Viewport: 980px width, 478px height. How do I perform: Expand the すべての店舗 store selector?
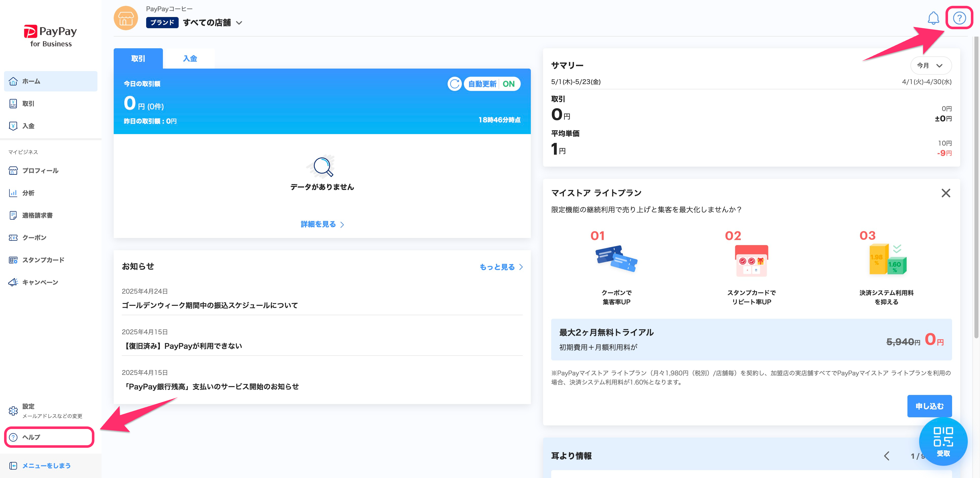point(212,22)
